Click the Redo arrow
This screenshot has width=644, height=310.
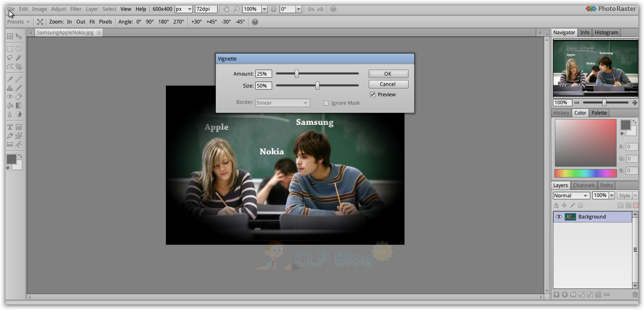click(x=320, y=9)
